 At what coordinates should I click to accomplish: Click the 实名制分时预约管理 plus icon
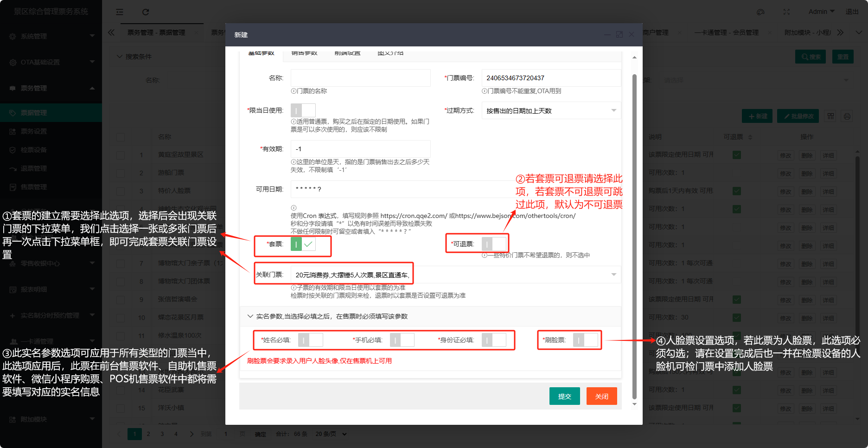click(x=13, y=315)
